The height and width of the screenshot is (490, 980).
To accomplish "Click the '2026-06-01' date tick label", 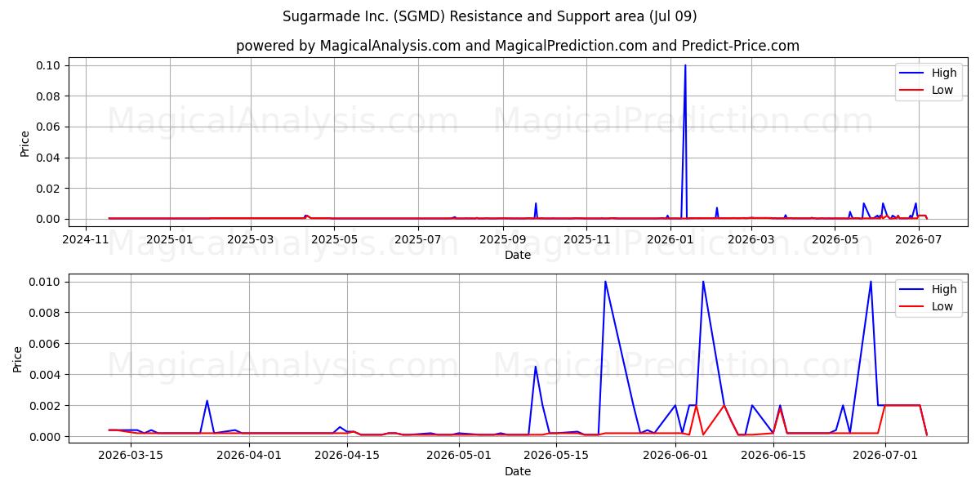I will (x=675, y=456).
